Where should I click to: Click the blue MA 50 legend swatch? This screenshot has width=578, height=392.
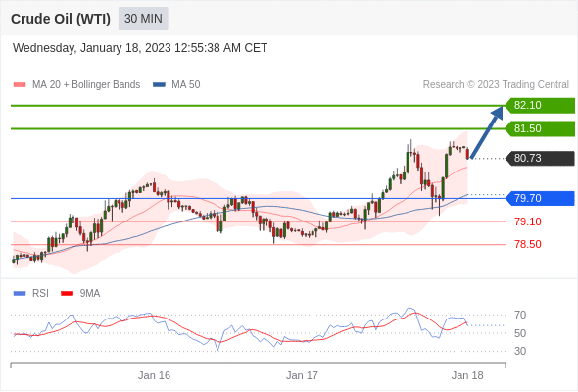pos(159,85)
